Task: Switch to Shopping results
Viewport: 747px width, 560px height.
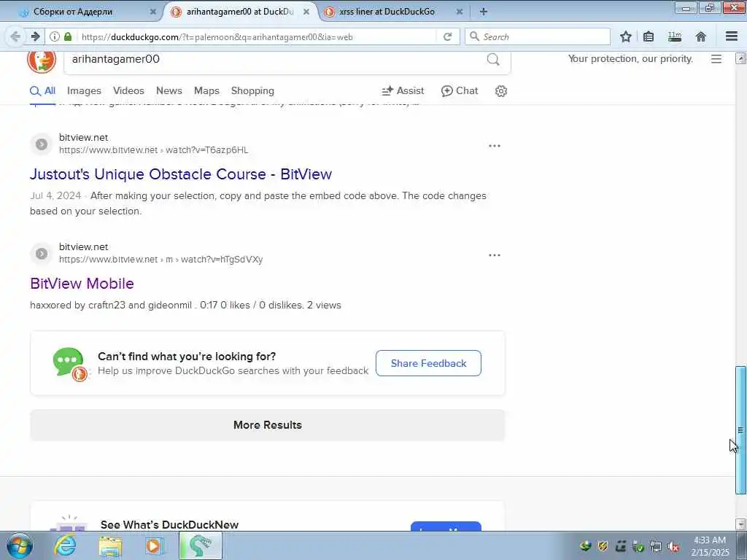Action: click(x=252, y=90)
